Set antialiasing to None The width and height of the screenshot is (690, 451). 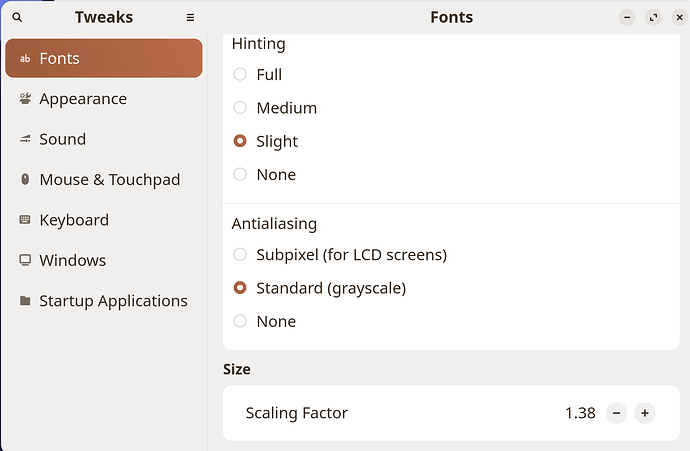click(240, 322)
